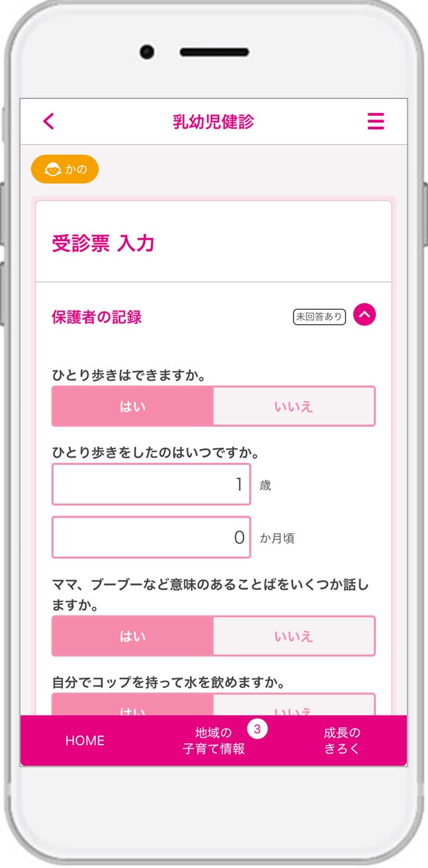Choose はい for 意味のあることば question

click(x=132, y=636)
